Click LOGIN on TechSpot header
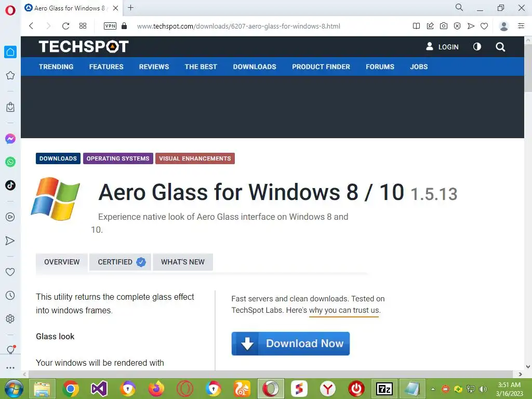This screenshot has width=532, height=399. (442, 47)
